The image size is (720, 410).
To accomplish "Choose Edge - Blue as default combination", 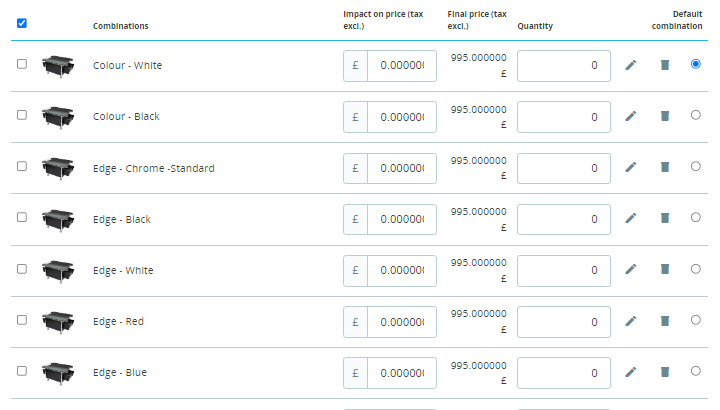I will pyautogui.click(x=695, y=371).
